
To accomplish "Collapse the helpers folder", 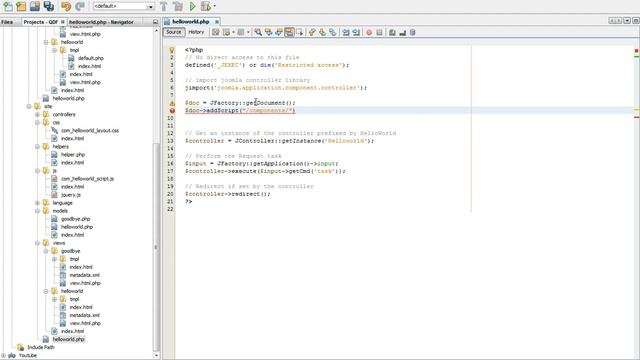I will coord(38,147).
